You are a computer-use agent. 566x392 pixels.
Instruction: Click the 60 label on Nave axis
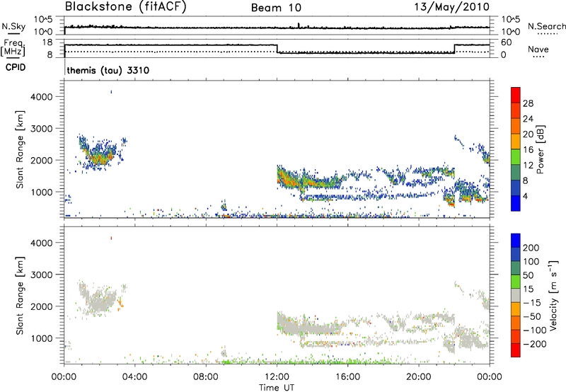click(507, 42)
